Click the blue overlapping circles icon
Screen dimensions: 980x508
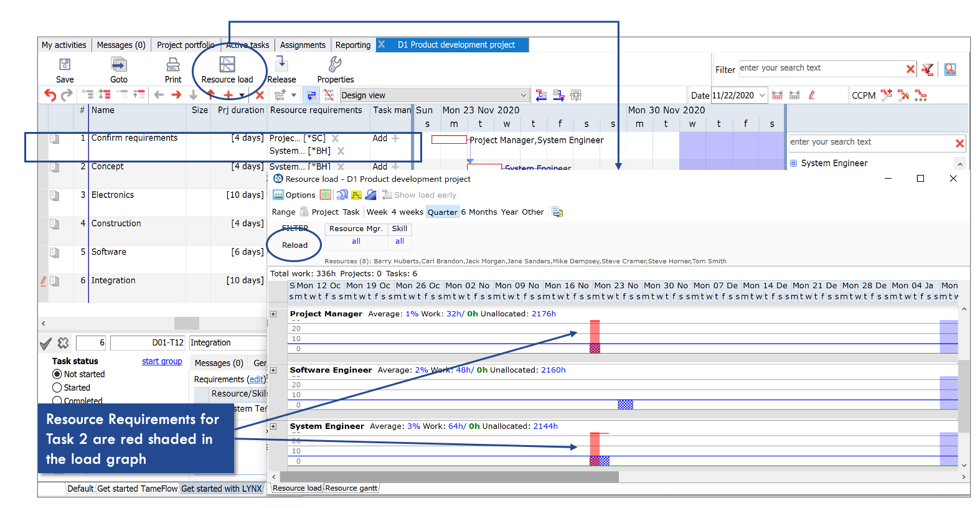click(x=342, y=195)
